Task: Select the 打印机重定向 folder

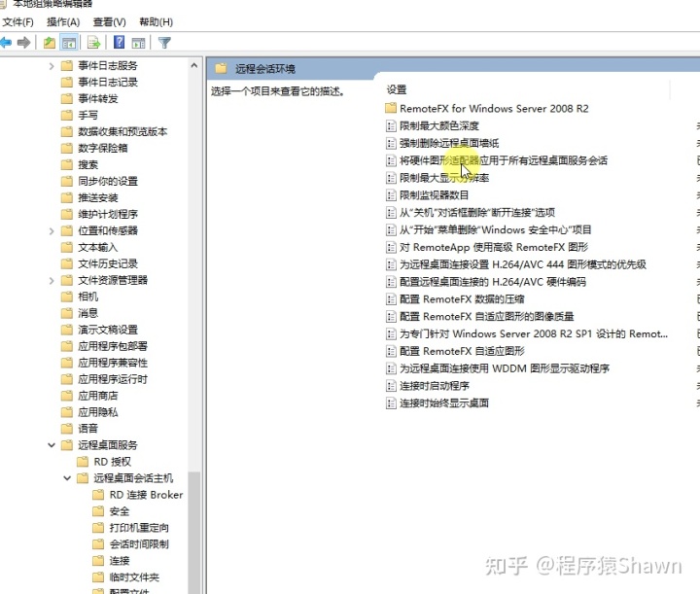Action: tap(139, 528)
